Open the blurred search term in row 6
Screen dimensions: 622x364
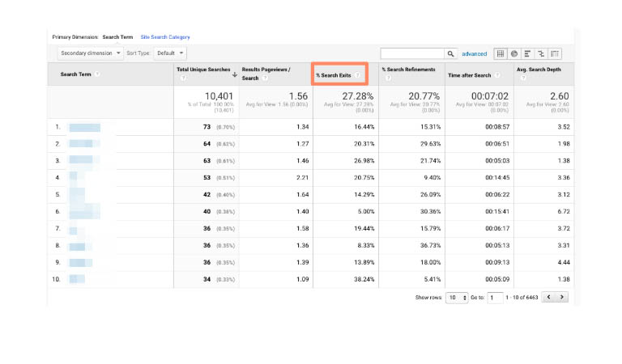84,211
